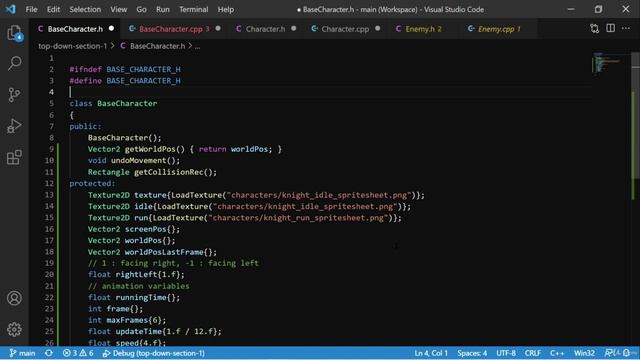Switch to the Character.cpp tab
The height and width of the screenshot is (360, 640).
345,29
